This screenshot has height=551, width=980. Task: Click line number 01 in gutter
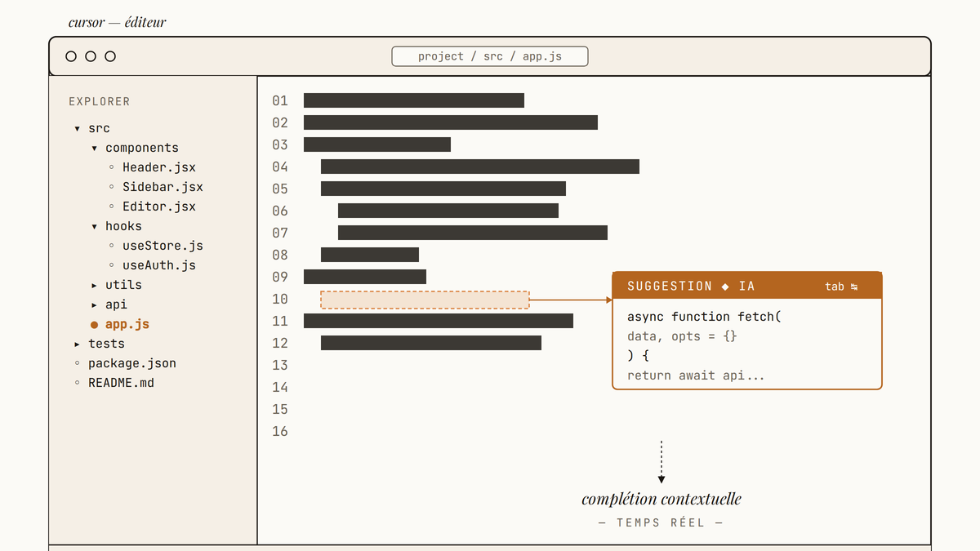click(280, 100)
